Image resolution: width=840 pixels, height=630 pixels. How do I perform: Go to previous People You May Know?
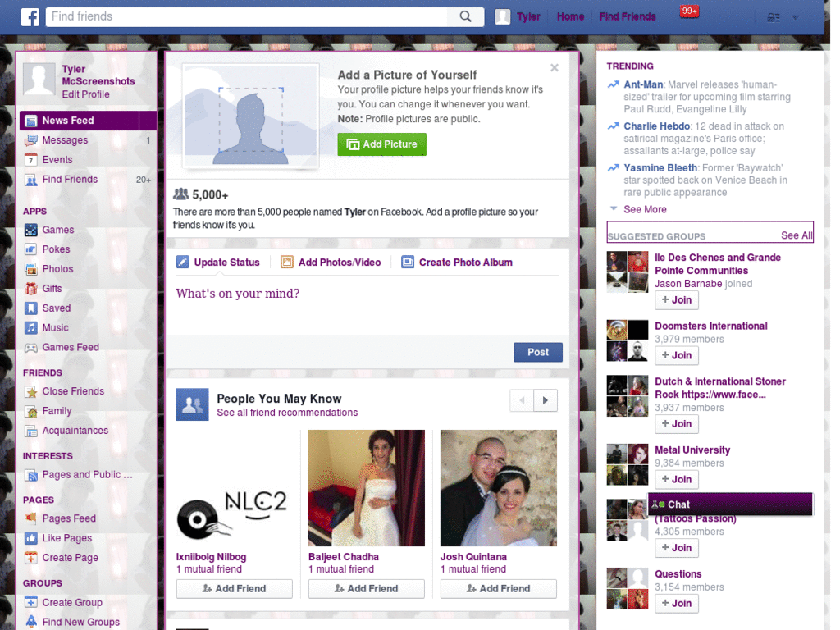pyautogui.click(x=522, y=400)
